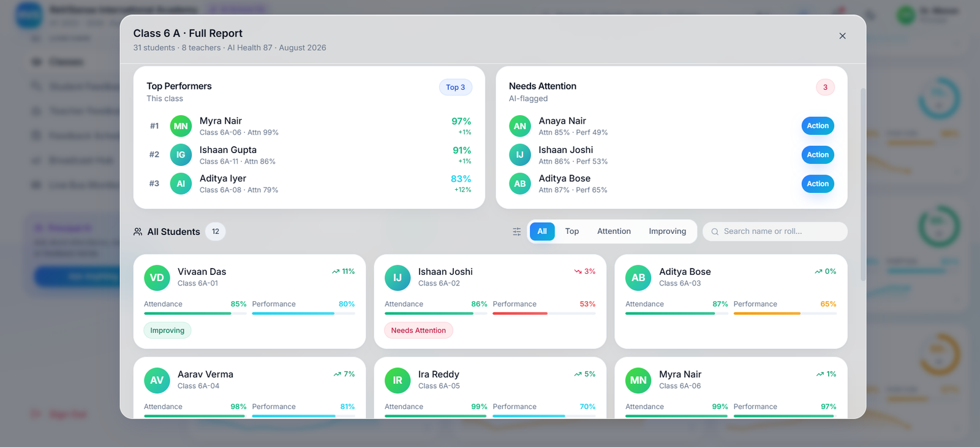Screen dimensions: 980x447
Task: Click the search magnifier icon
Action: 715,231
